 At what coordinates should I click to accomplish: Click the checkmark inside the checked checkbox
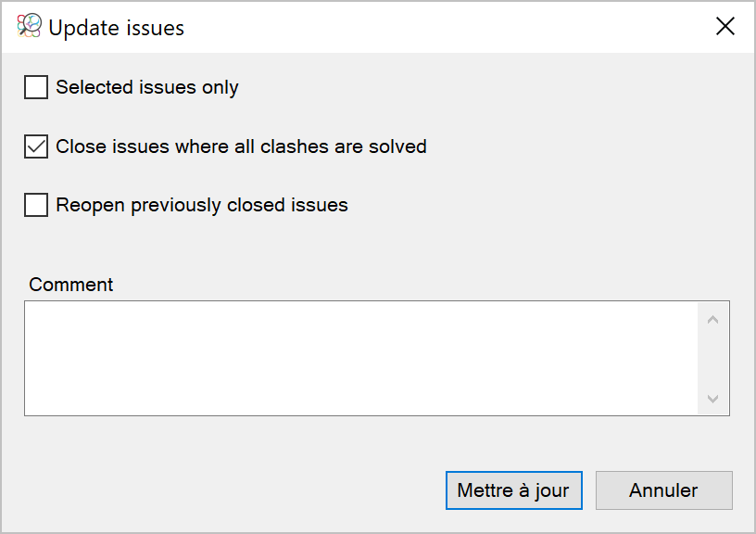coord(36,146)
